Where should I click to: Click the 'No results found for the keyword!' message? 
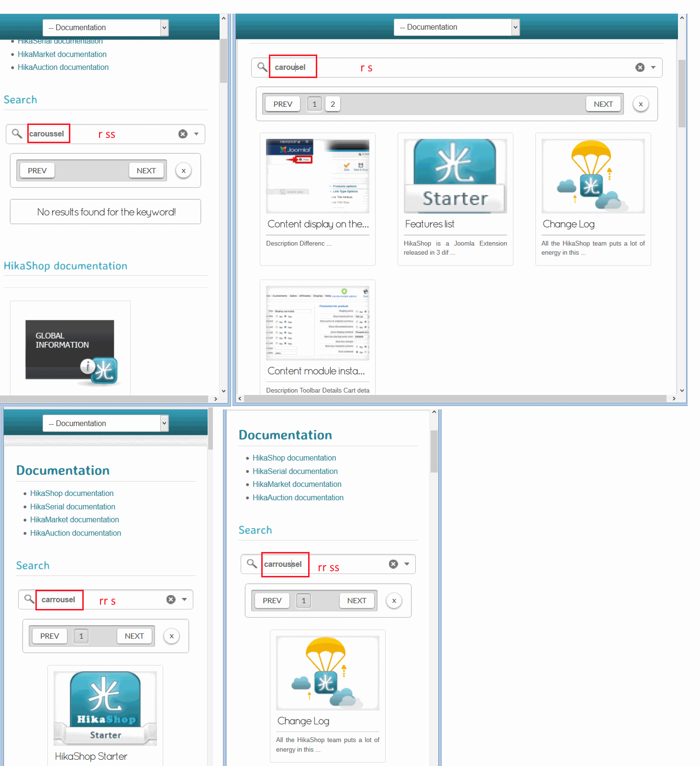(106, 212)
